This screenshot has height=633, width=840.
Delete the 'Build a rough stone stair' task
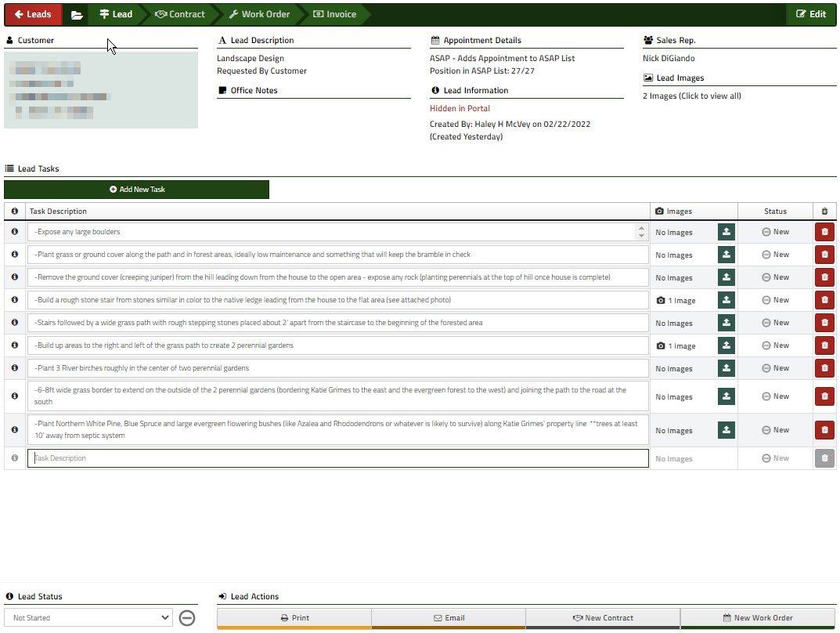point(824,300)
